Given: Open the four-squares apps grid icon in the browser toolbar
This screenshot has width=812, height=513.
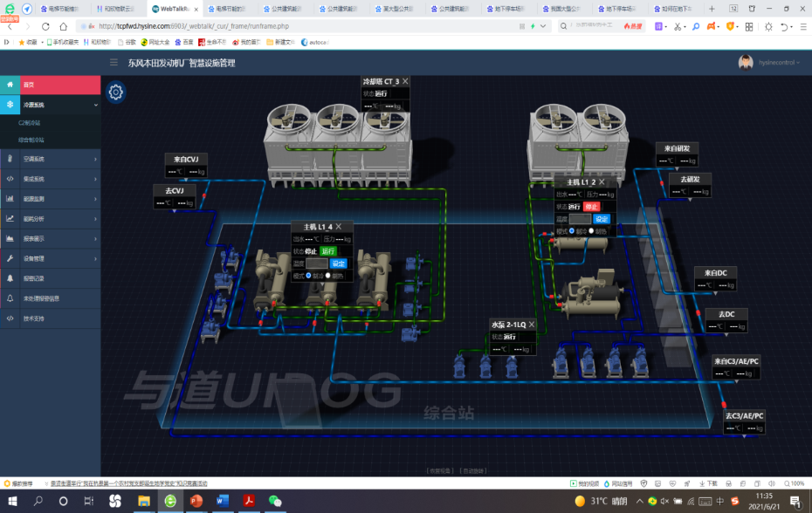Looking at the screenshot, I should (749, 27).
